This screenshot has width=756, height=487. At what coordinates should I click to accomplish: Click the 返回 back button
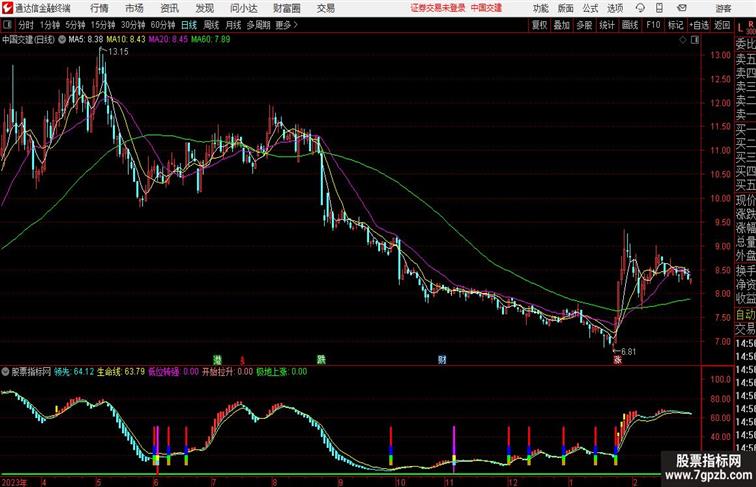(722, 25)
